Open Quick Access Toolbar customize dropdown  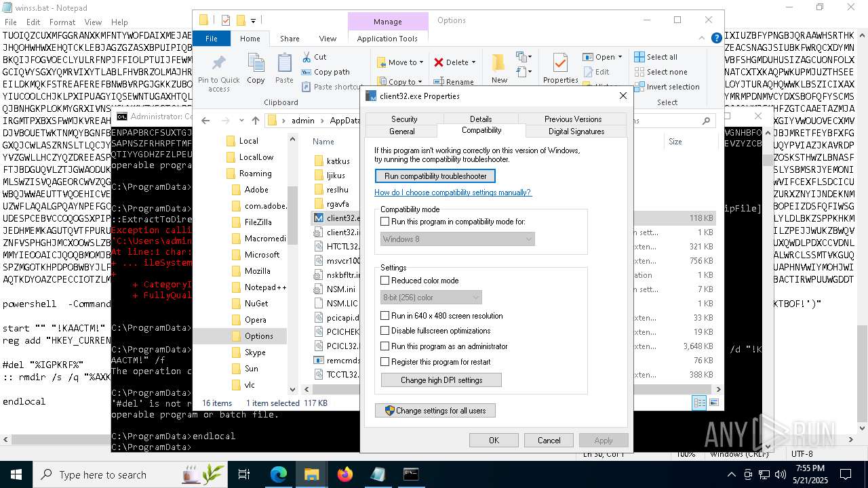[254, 20]
